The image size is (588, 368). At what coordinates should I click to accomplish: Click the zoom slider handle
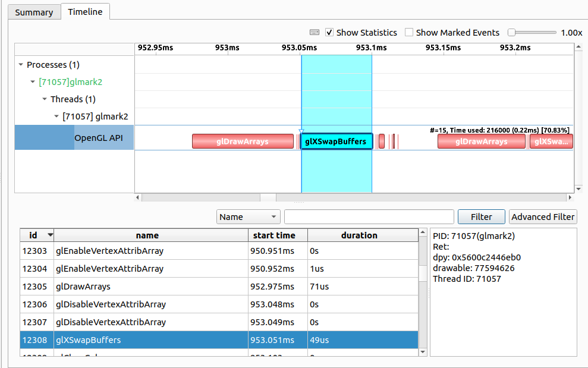pyautogui.click(x=511, y=33)
